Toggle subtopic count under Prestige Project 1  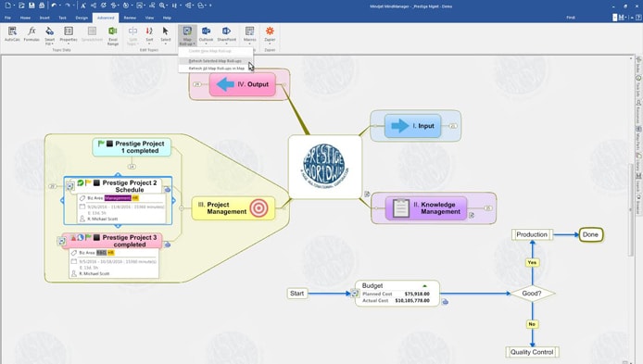[x=132, y=167]
